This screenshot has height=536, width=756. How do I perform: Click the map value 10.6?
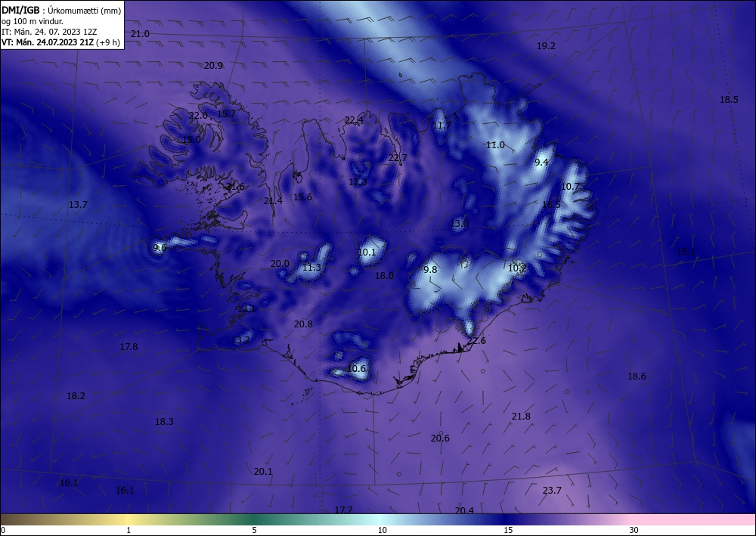[356, 369]
